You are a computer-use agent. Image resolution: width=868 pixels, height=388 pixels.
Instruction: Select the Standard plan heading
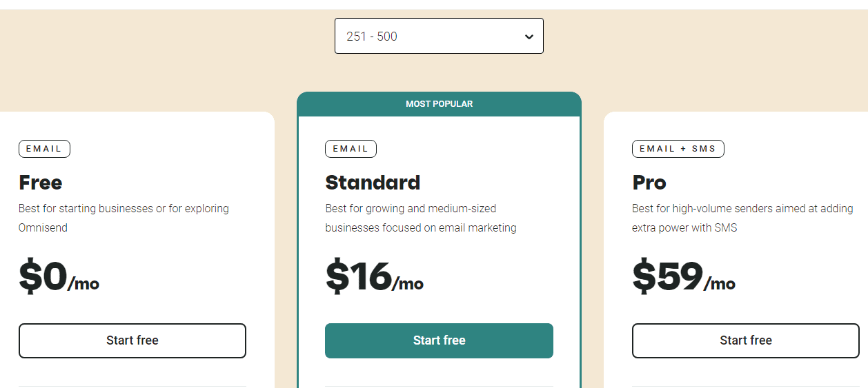[373, 183]
